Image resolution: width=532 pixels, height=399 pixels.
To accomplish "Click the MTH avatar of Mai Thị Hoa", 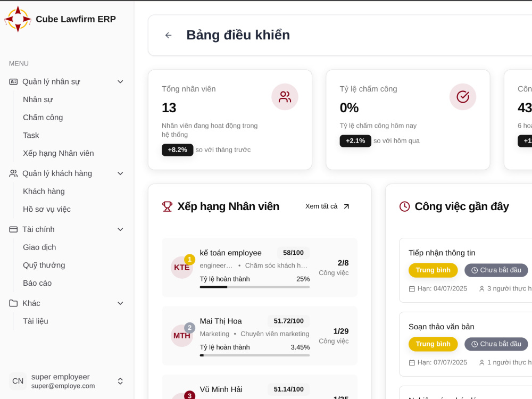I will (x=182, y=336).
